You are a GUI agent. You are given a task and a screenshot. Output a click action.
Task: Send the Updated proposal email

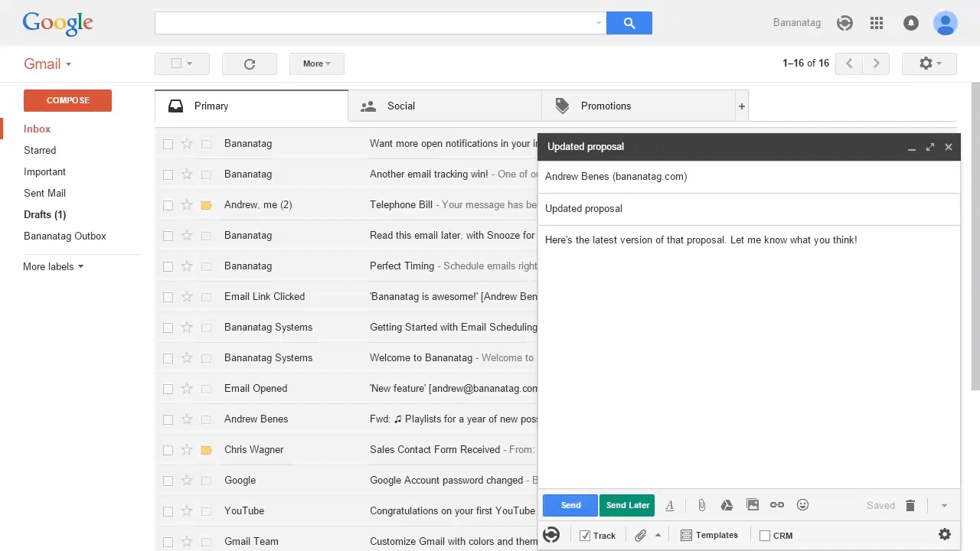(x=570, y=505)
